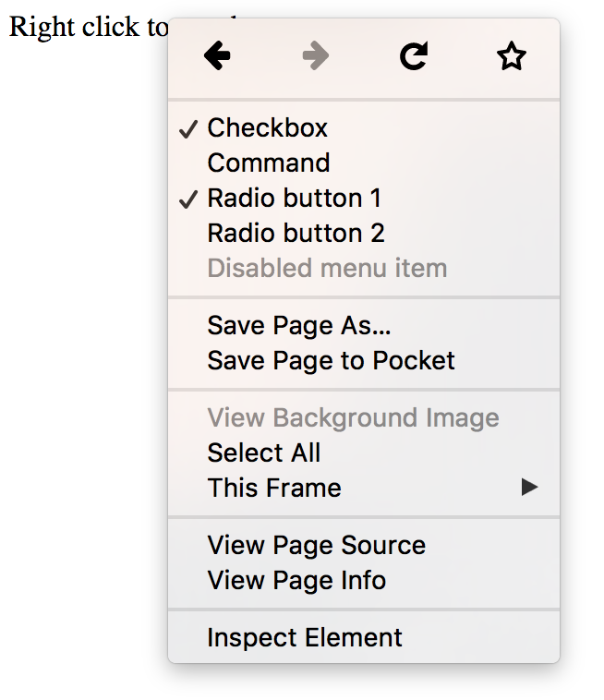Choose Save Page As… from menu

[294, 325]
